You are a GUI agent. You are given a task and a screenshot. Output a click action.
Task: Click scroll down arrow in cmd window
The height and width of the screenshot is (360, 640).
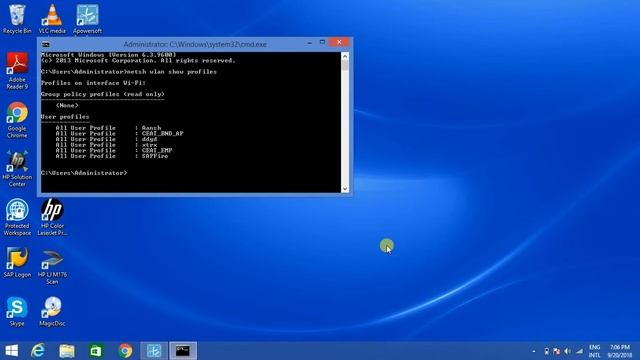(x=345, y=189)
